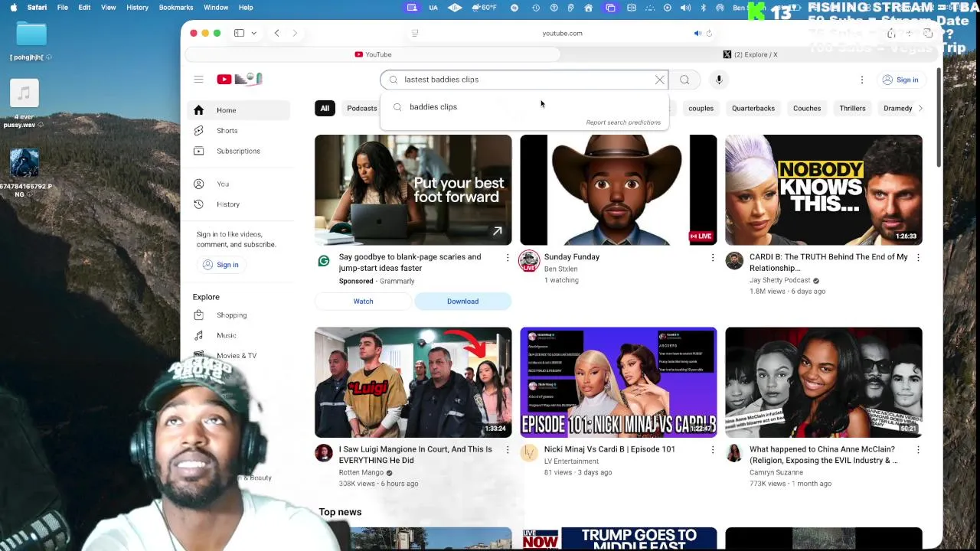Click Report search predictions link
Image resolution: width=980 pixels, height=551 pixels.
[x=622, y=122]
